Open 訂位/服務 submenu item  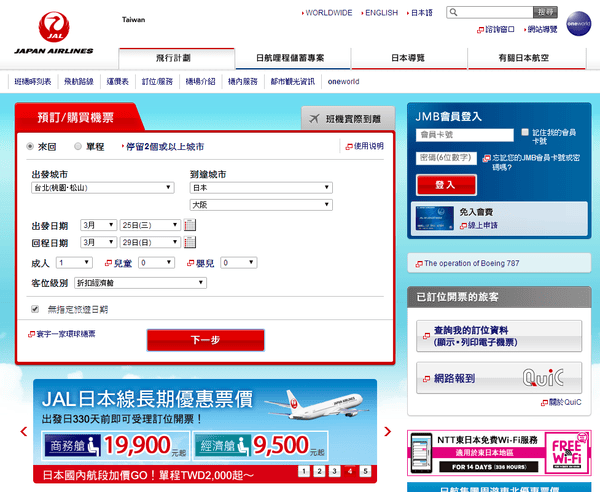coord(157,81)
